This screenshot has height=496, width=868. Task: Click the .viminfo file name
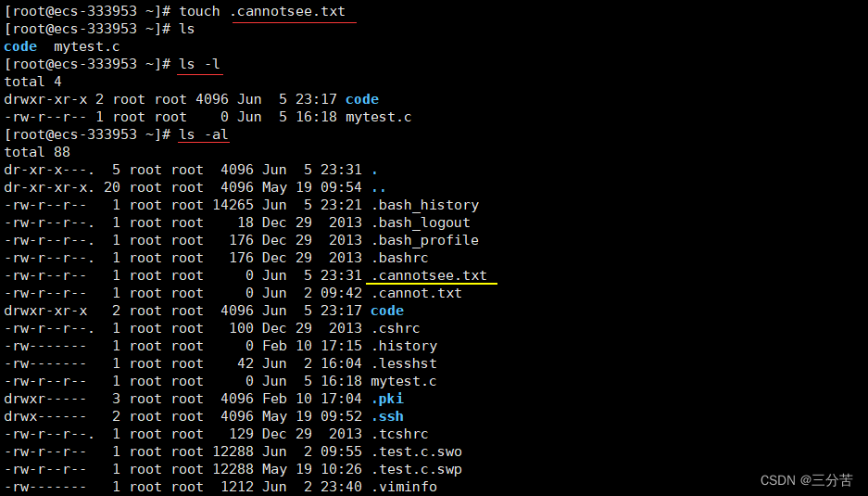pos(404,487)
